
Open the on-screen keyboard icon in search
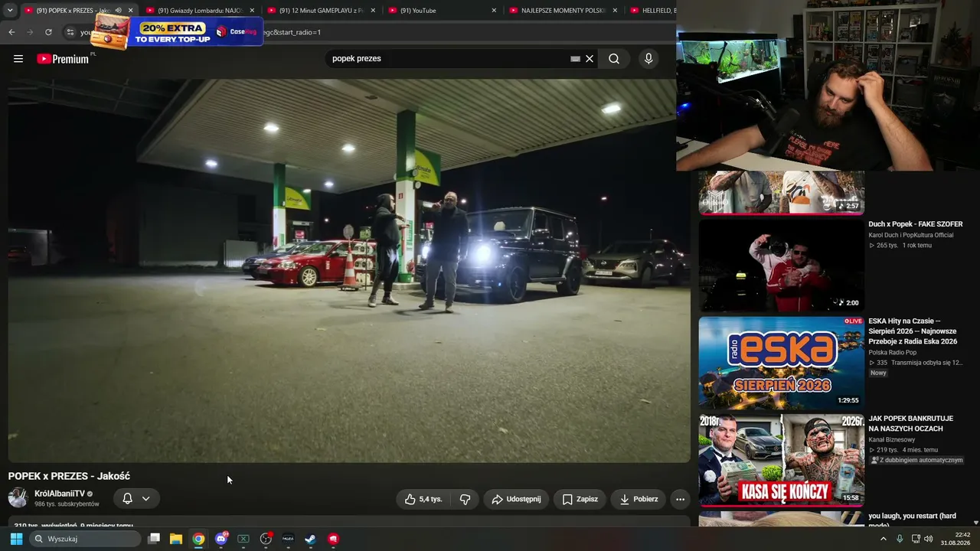[576, 59]
